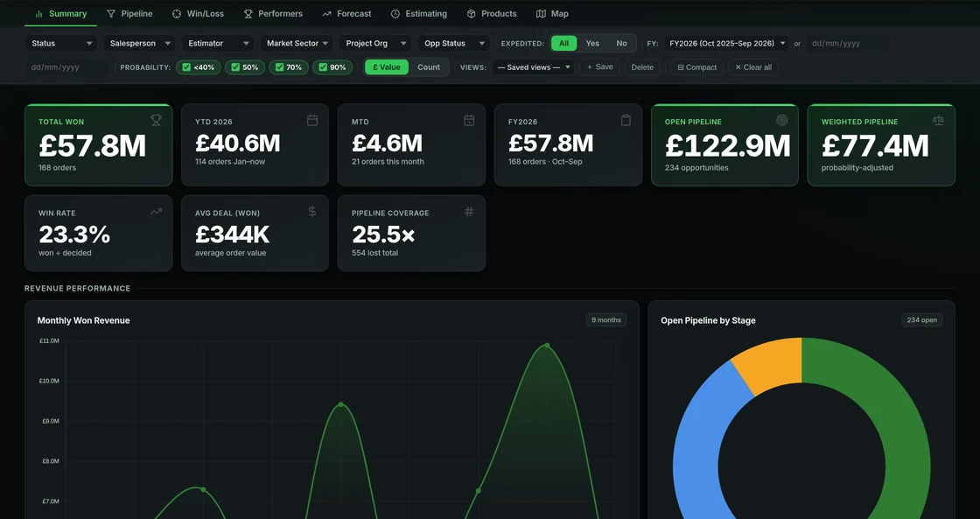Click the £344K average deal value

tap(233, 235)
